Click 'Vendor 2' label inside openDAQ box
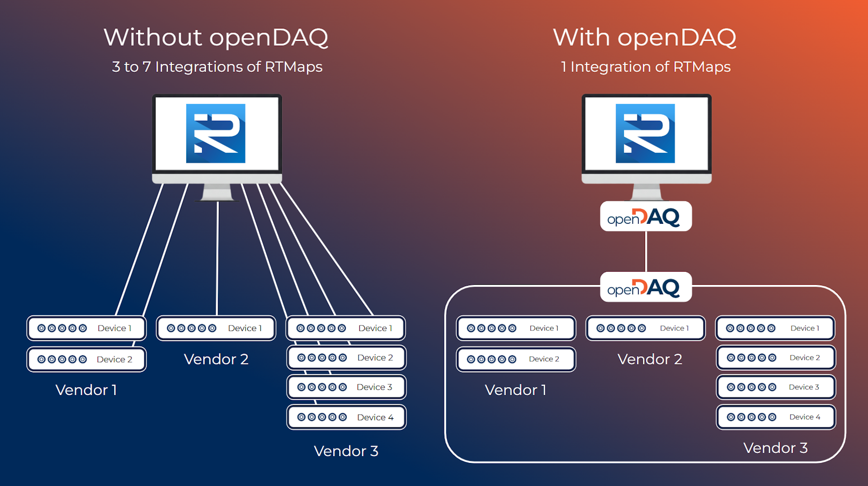868x486 pixels. (x=650, y=359)
